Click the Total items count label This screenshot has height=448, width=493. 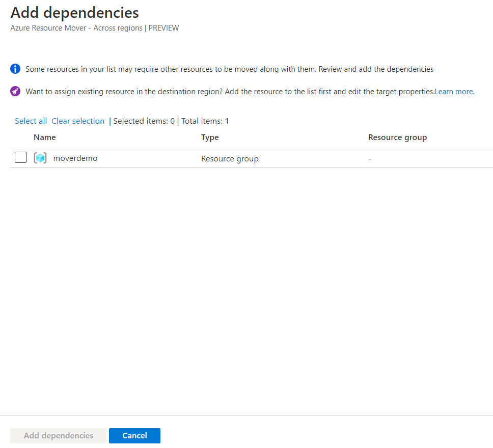tap(205, 121)
